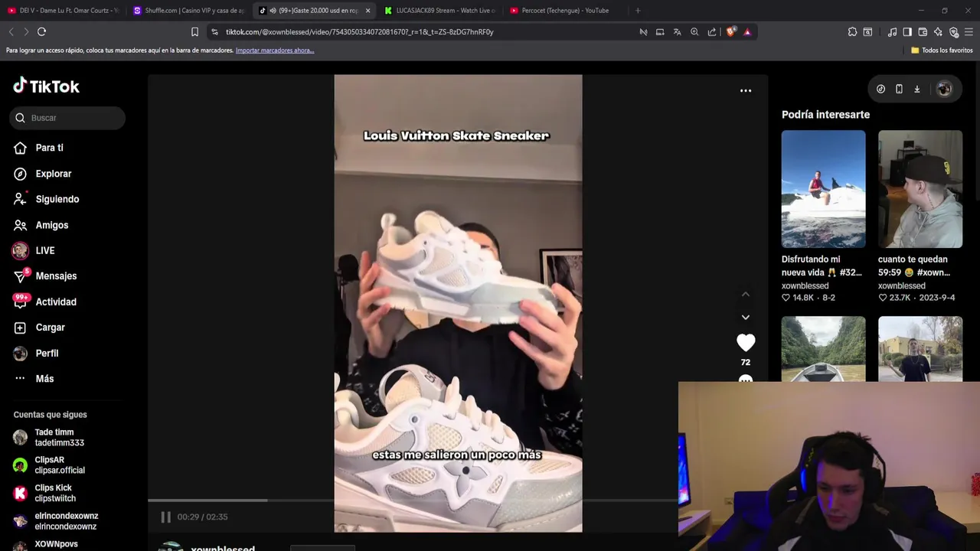Click the comments bubble icon below likes
This screenshot has height=551, width=980.
[x=746, y=379]
